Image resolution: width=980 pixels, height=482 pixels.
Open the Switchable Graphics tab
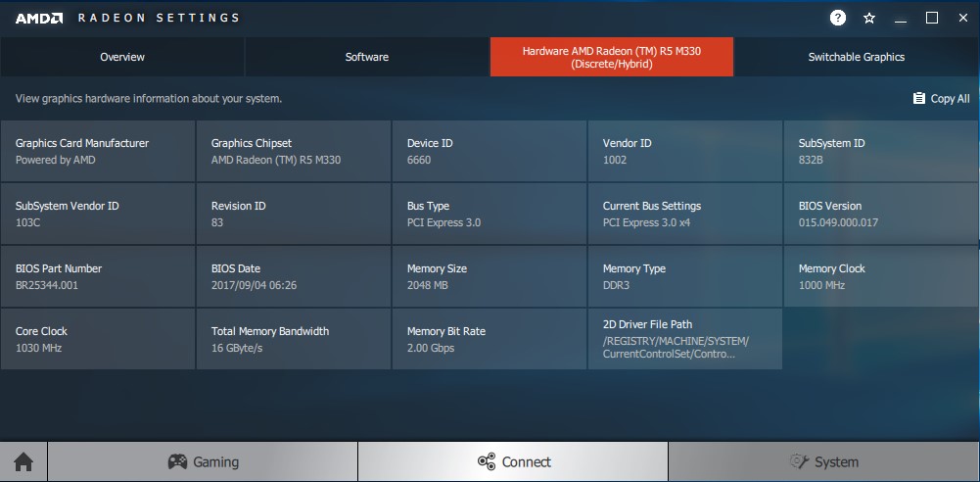pyautogui.click(x=857, y=57)
